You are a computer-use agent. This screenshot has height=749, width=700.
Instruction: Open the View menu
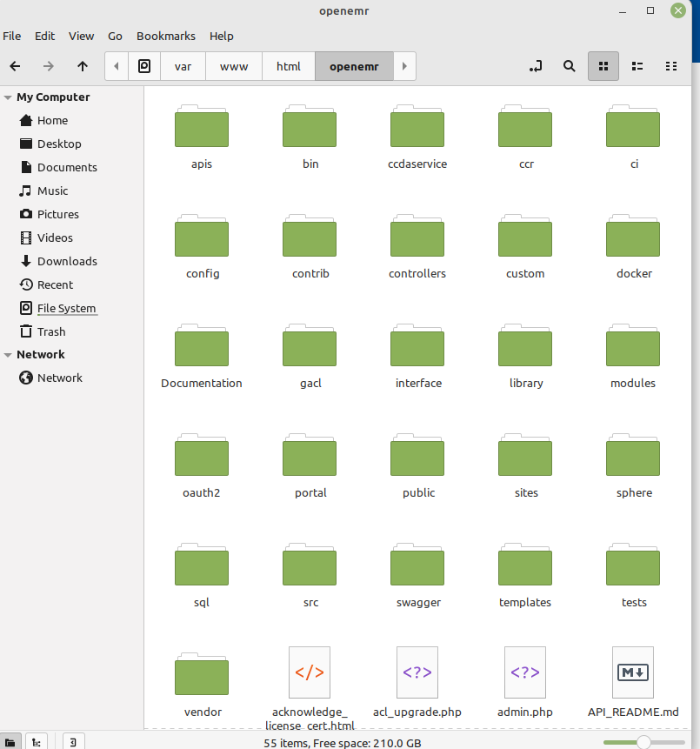(x=81, y=37)
